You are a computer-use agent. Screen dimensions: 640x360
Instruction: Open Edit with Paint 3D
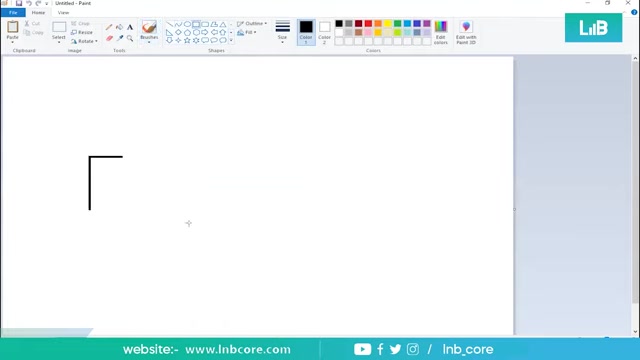(x=466, y=32)
